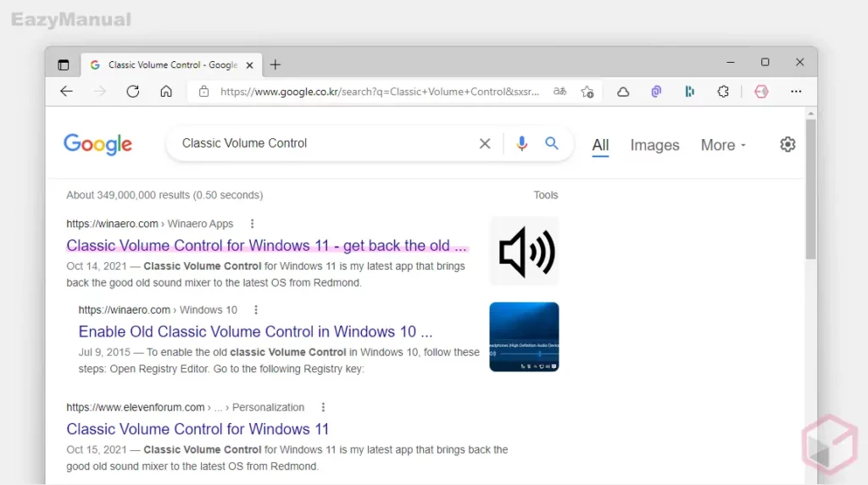
Task: Click the speaker volume thumbnail image
Action: pos(525,251)
